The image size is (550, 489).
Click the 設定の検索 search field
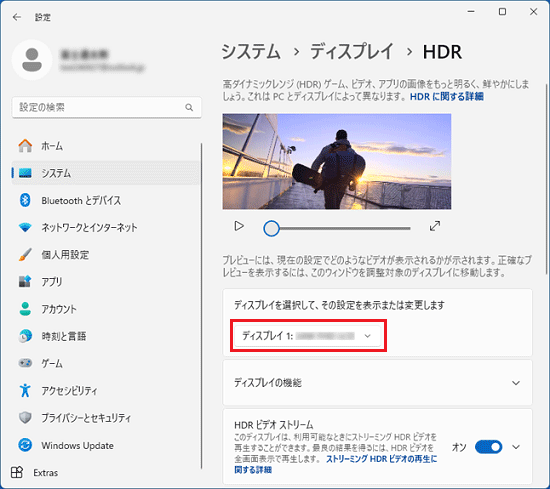[x=107, y=107]
